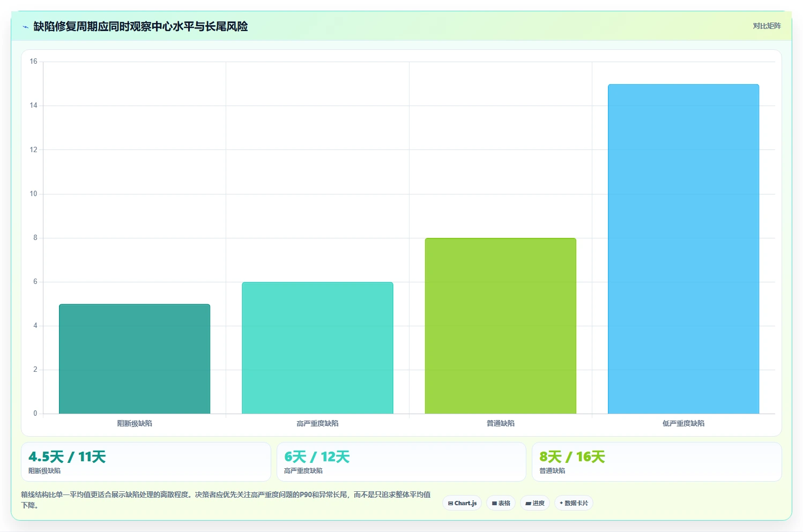Click the 阻断级缺陷 caption under 4.5天 / 11天
Screen dimensions: 803x532
click(x=44, y=471)
